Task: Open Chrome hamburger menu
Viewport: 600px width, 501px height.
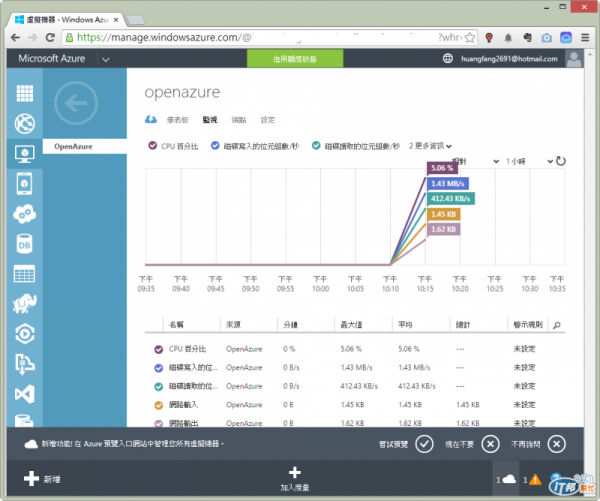Action: coord(585,38)
